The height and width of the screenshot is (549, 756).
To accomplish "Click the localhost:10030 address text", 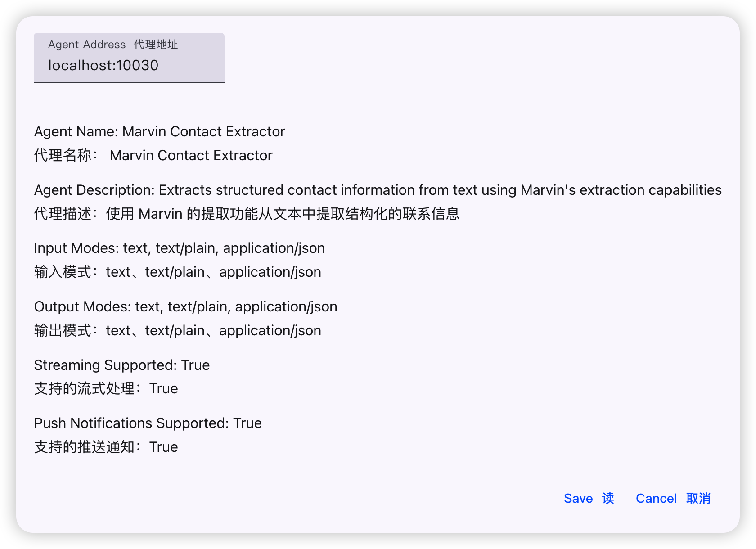I will (103, 66).
